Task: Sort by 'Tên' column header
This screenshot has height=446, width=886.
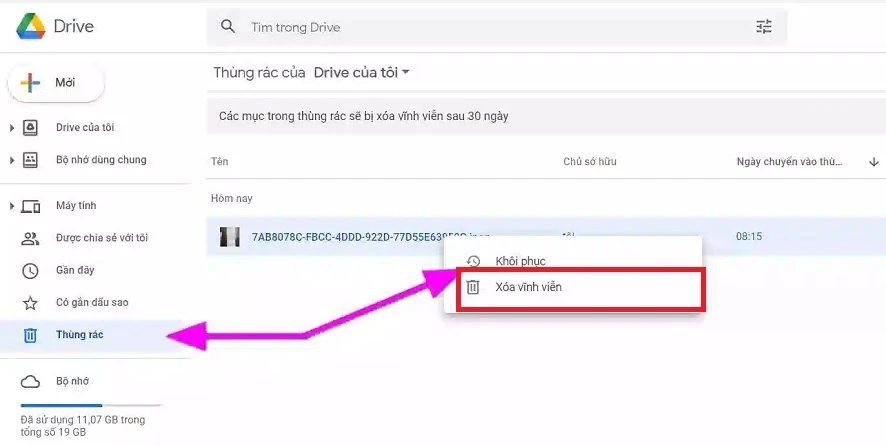Action: [220, 162]
